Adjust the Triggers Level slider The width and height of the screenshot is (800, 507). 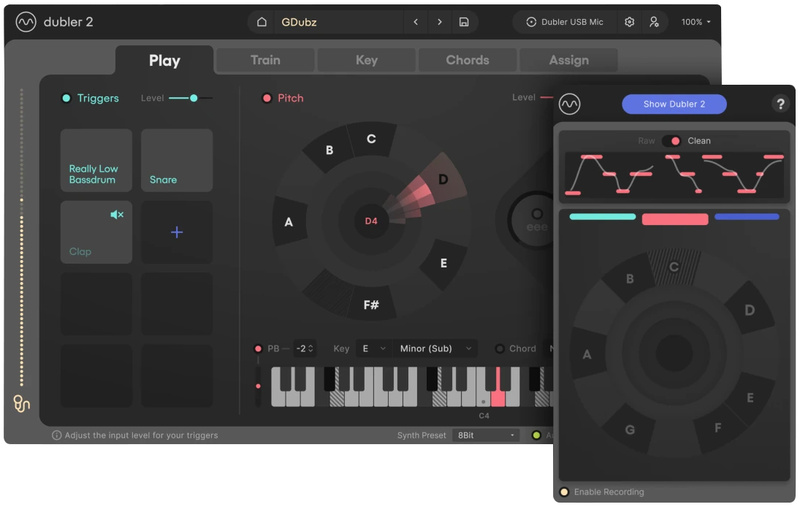click(190, 98)
